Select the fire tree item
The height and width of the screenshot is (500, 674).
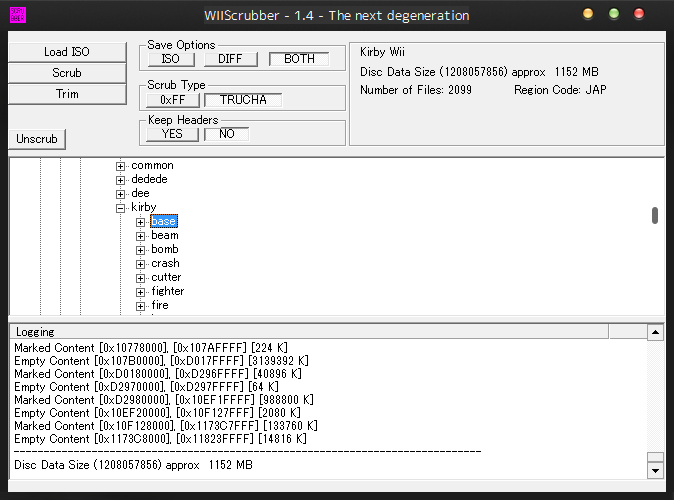click(160, 305)
